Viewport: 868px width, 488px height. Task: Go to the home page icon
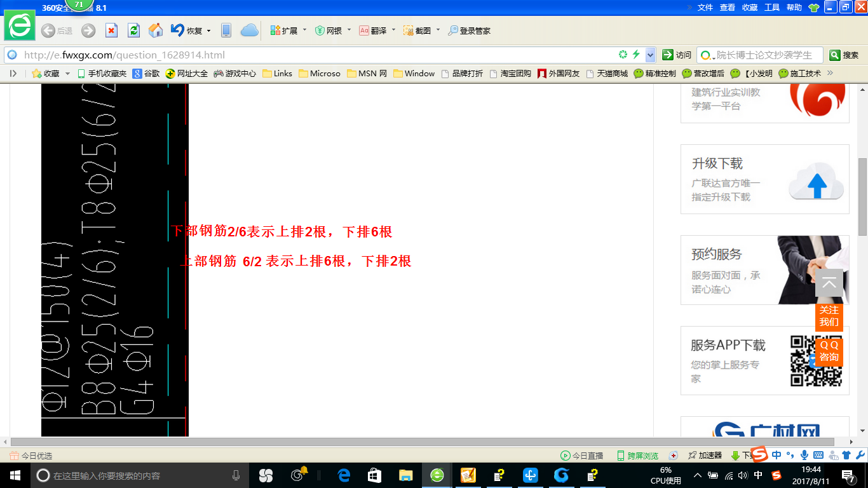pos(155,30)
